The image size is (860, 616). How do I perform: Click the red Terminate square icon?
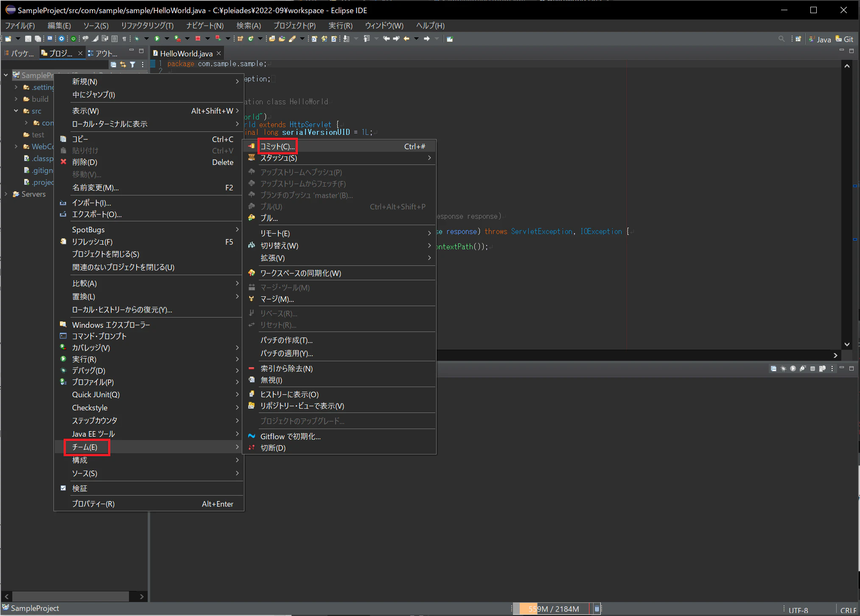coord(198,39)
